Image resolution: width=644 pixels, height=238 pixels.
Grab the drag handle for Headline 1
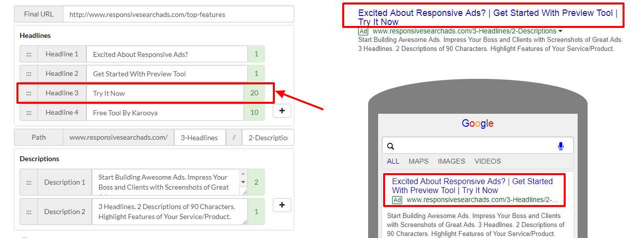(28, 54)
